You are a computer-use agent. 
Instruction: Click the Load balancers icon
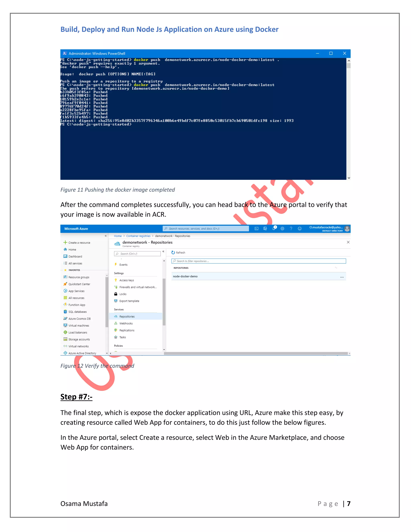[x=65, y=332]
